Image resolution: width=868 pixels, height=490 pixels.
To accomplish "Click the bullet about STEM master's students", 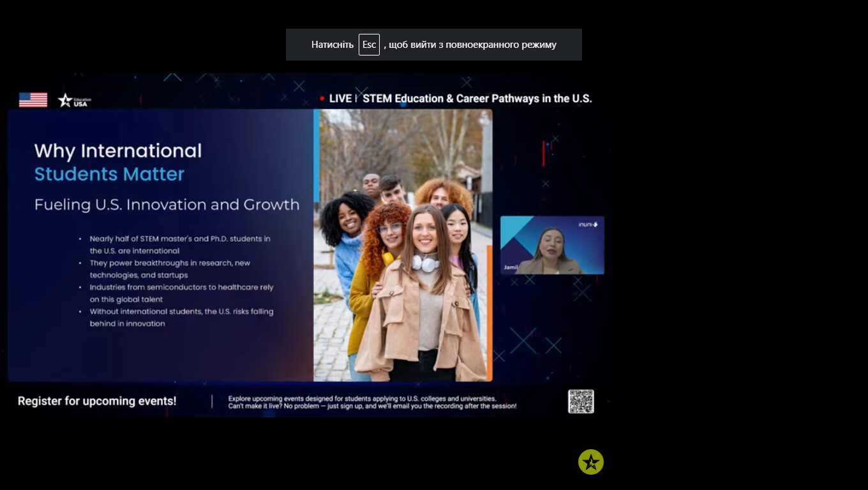I will [180, 245].
